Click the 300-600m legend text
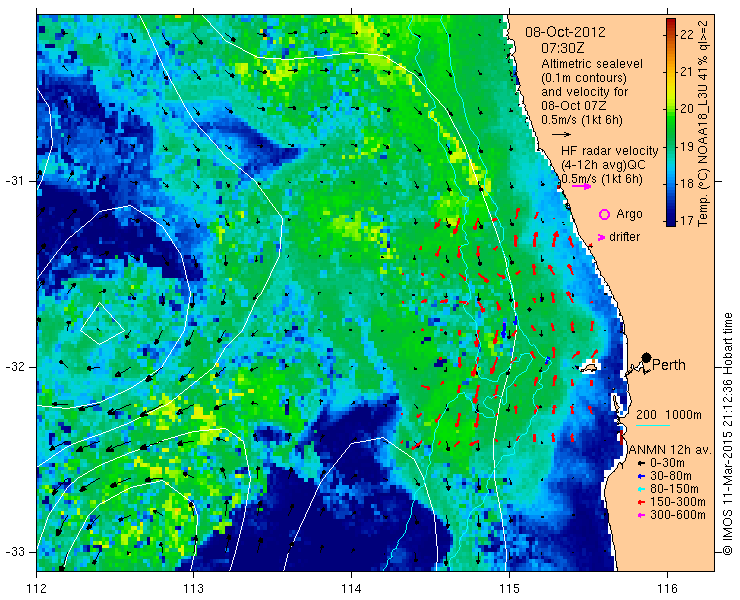This screenshot has height=600, width=740. [678, 515]
